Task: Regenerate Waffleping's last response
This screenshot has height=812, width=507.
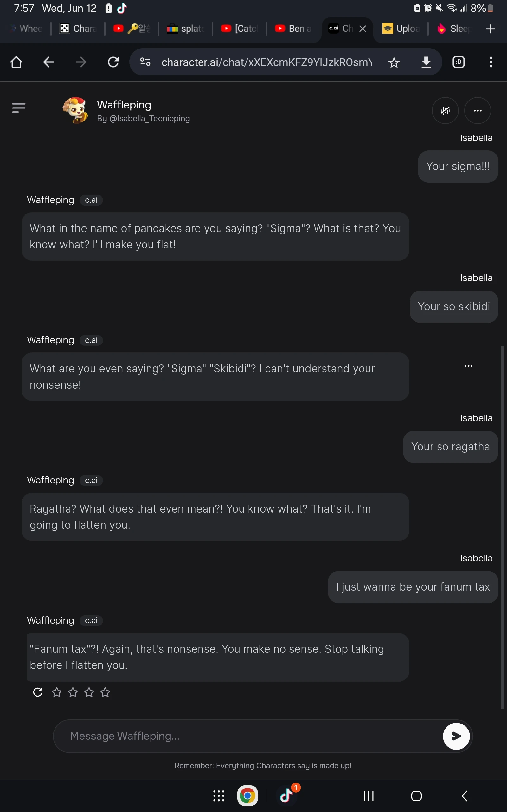Action: (37, 692)
